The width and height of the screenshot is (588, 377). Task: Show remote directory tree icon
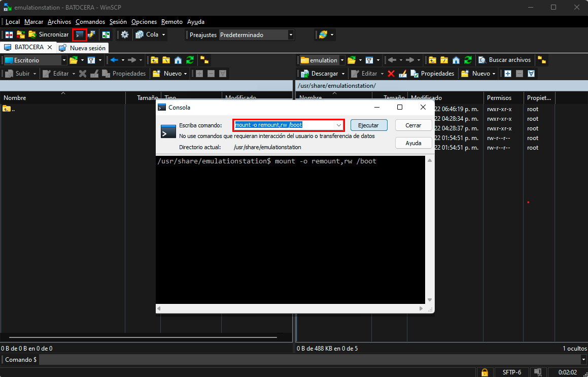click(541, 60)
